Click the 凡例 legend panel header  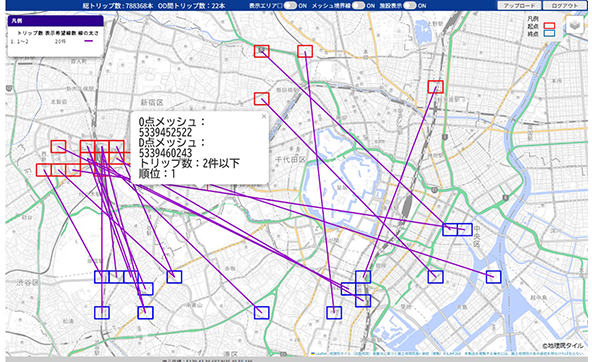click(x=55, y=21)
